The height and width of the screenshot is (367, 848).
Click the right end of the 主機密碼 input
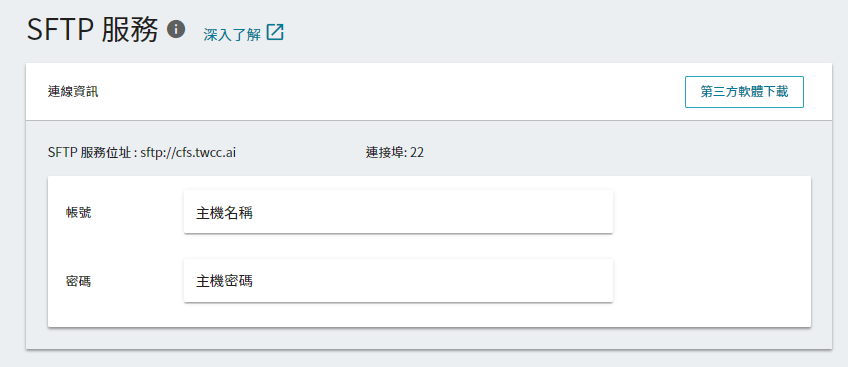600,281
